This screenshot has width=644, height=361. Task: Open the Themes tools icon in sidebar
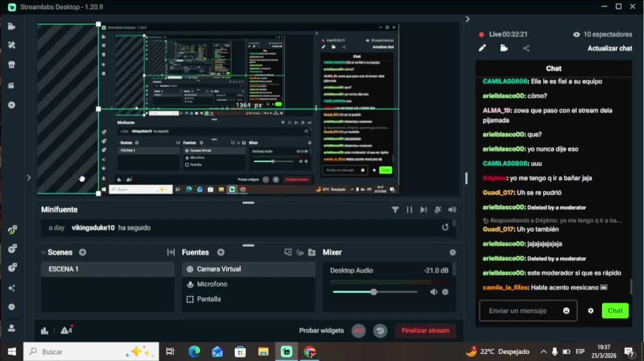[12, 45]
